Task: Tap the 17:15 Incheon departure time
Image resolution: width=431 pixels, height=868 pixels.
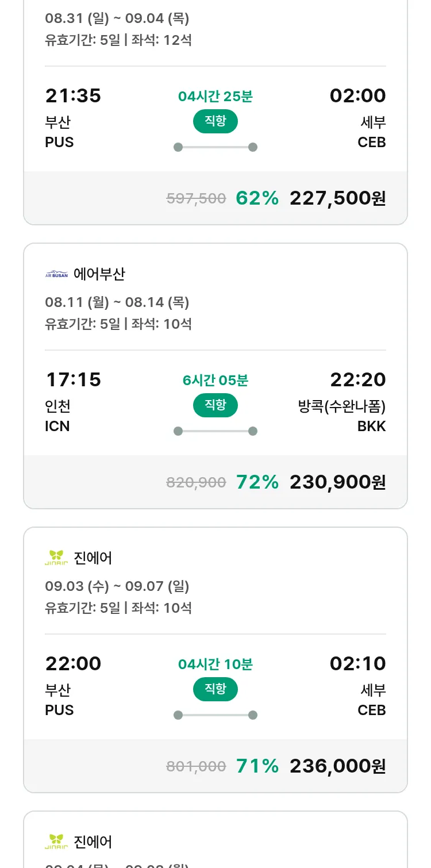Action: click(x=73, y=380)
